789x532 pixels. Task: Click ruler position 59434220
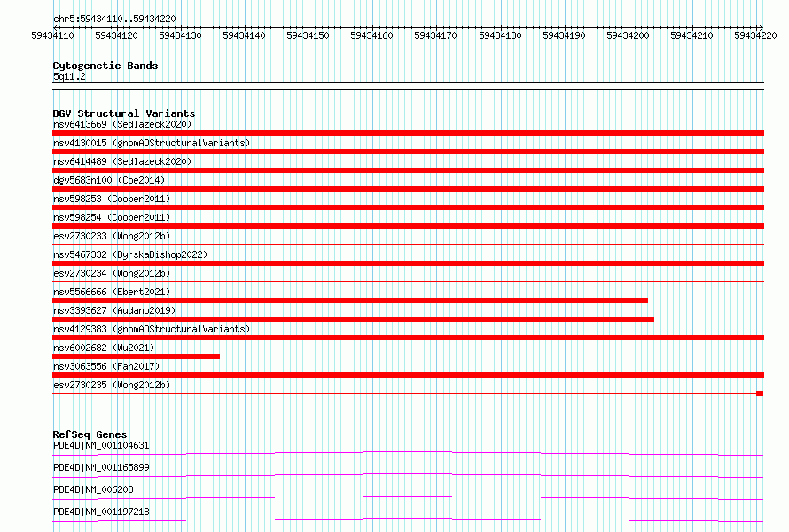(x=756, y=35)
